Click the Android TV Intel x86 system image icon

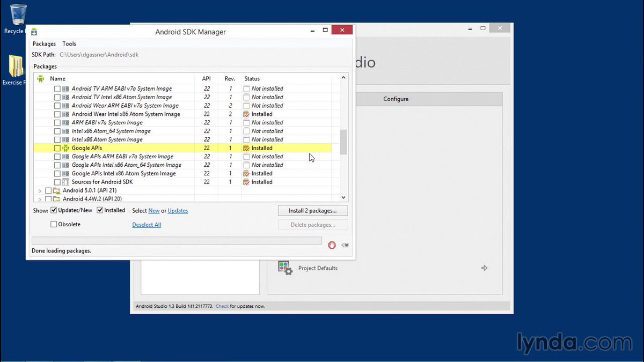[x=66, y=97]
